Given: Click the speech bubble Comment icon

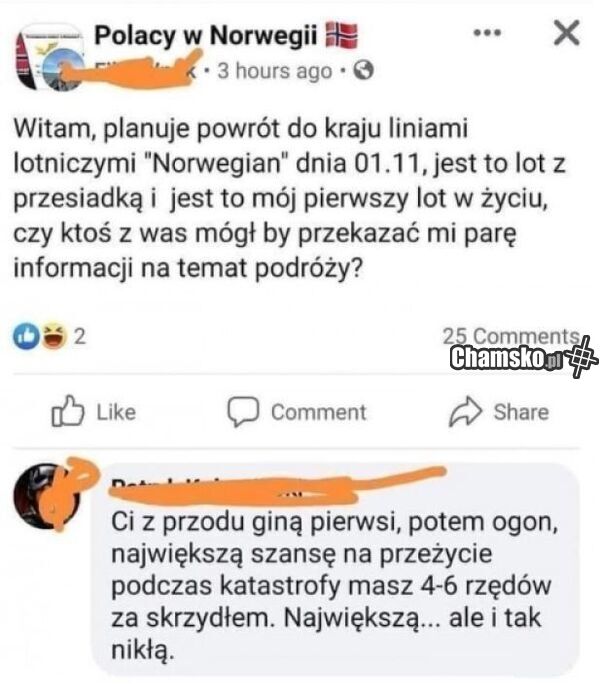Looking at the screenshot, I should 243,412.
